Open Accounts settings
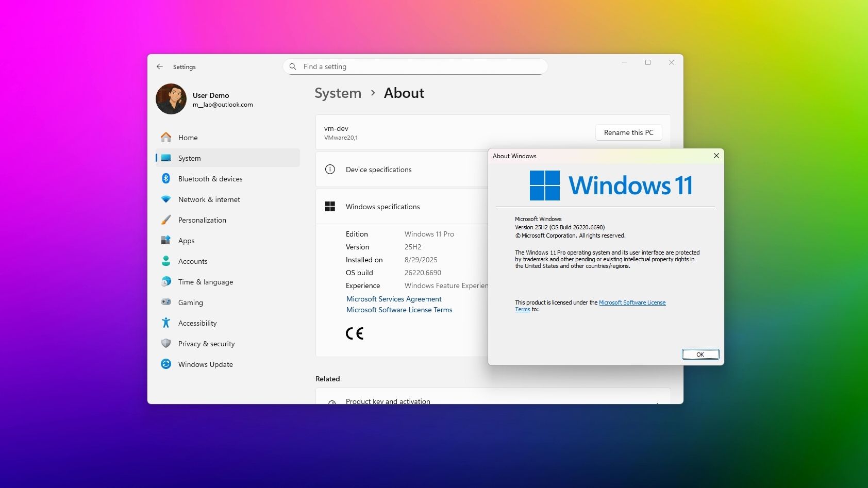 tap(193, 261)
